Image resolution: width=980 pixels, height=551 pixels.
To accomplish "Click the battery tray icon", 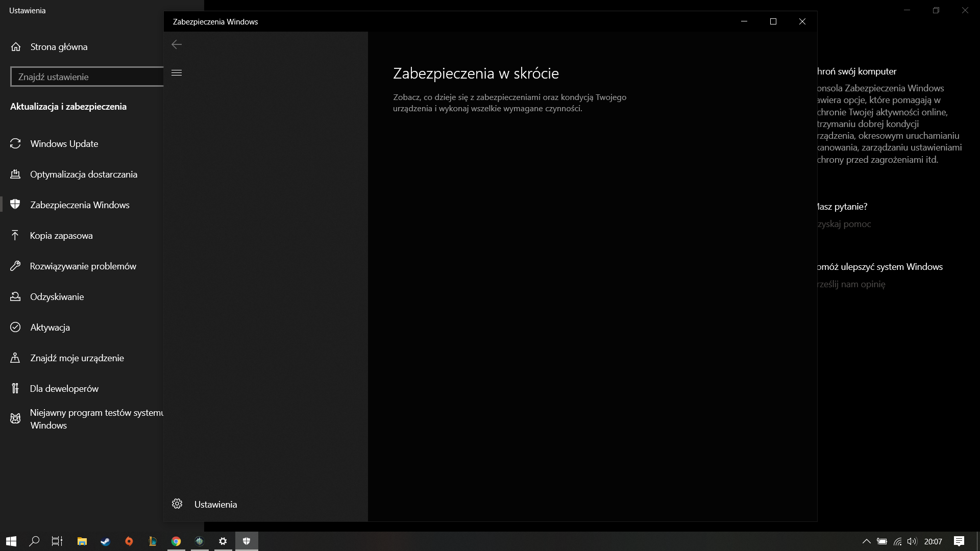I will point(882,541).
